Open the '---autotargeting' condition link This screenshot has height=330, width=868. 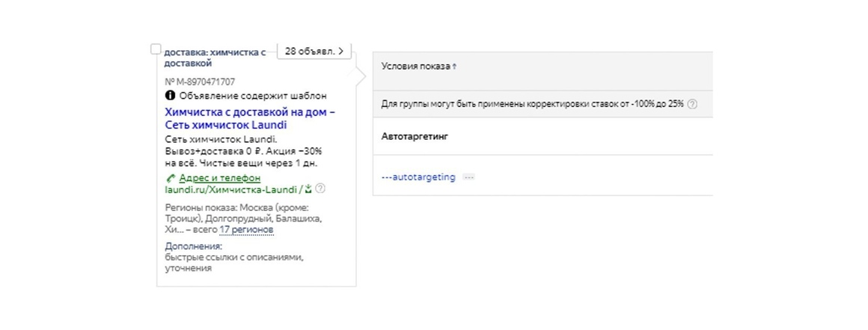(x=418, y=177)
